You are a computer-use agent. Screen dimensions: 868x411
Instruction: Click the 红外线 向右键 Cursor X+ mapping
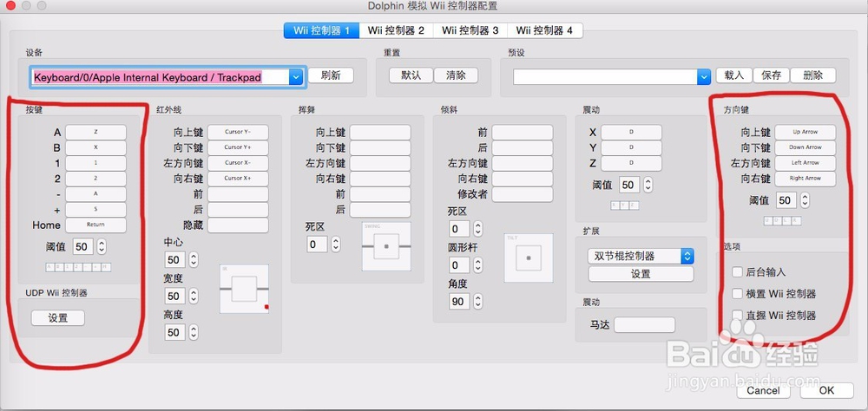tap(238, 179)
